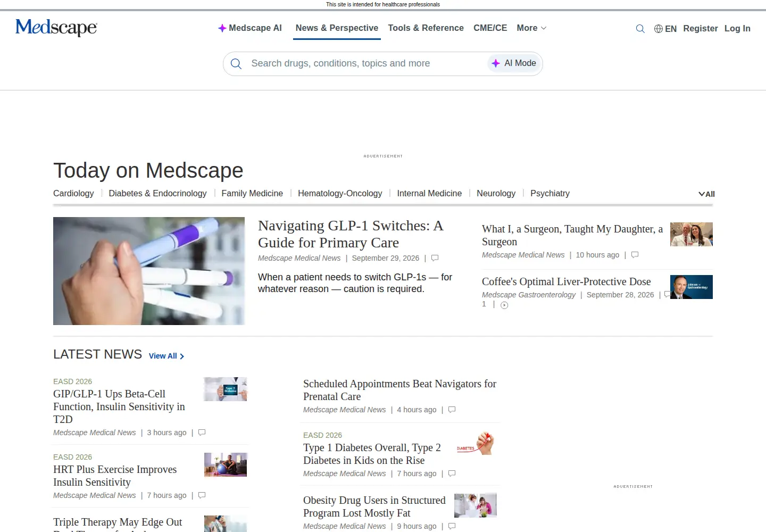Click magnifier icon inside the search box

[236, 64]
